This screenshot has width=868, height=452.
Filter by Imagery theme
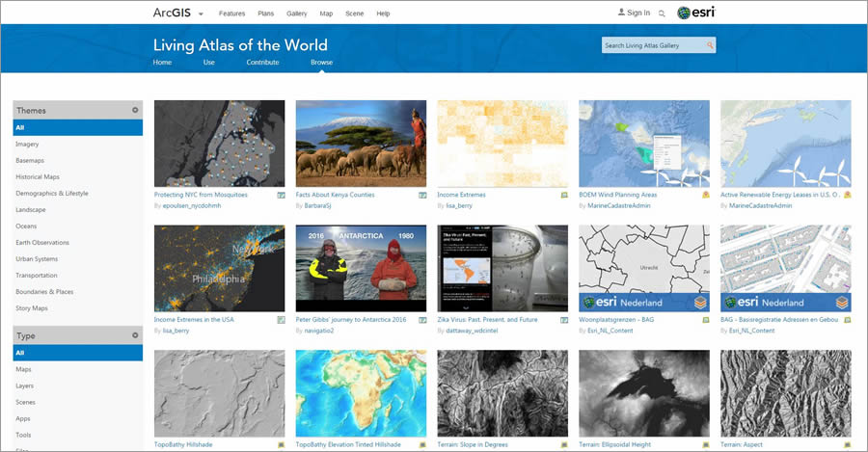click(x=27, y=144)
